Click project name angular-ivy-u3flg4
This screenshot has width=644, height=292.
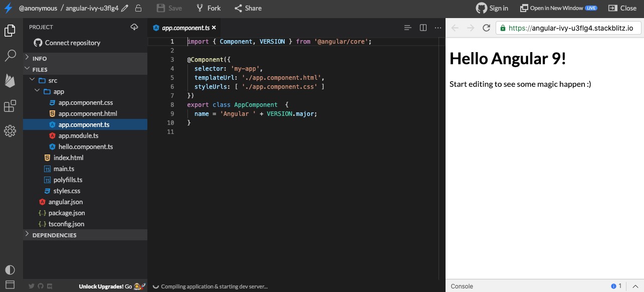[x=92, y=8]
